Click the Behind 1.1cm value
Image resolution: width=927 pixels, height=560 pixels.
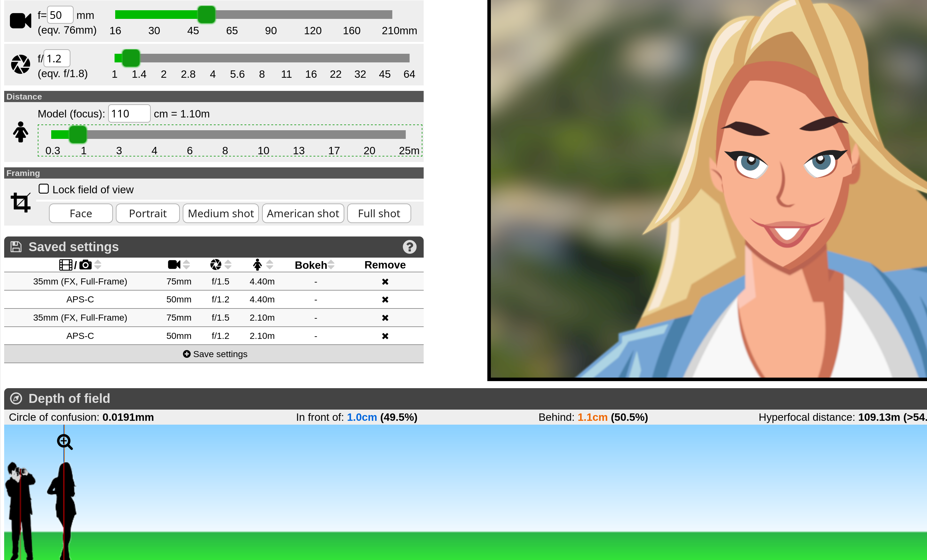coord(593,417)
